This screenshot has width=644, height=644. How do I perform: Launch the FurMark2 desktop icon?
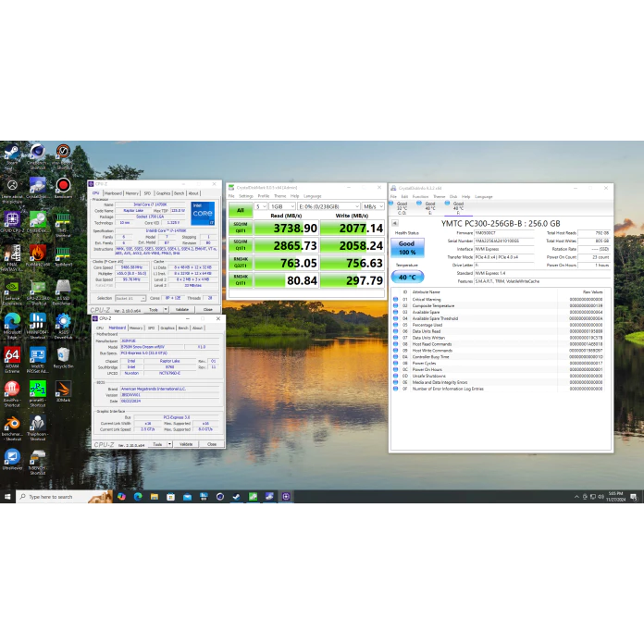point(37,256)
